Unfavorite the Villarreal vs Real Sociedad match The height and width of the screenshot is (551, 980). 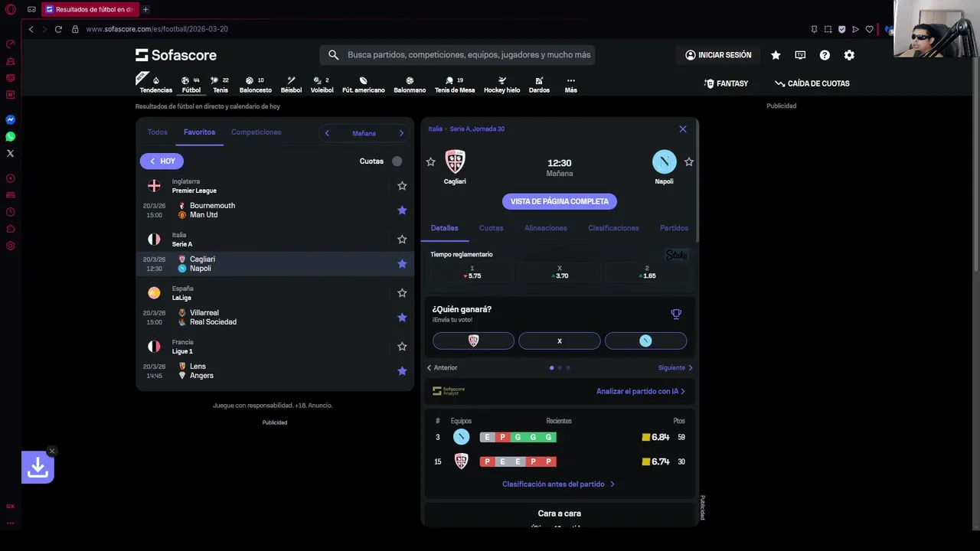click(402, 318)
